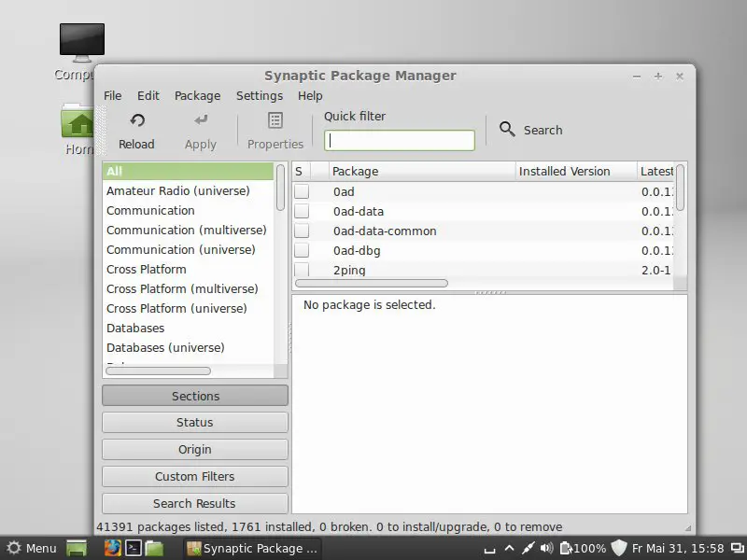Mark the checkbox for package 0ad-dbg
This screenshot has width=747, height=560.
tap(302, 250)
